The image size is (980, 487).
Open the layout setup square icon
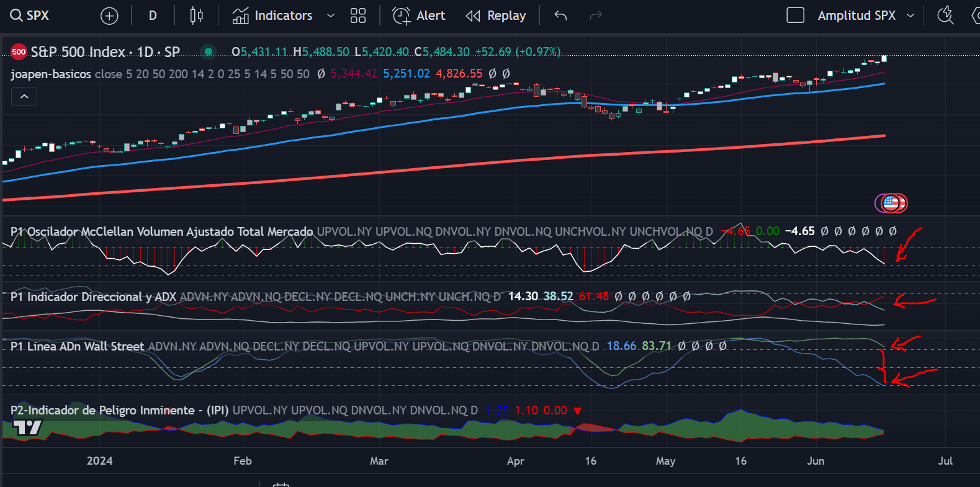(795, 16)
